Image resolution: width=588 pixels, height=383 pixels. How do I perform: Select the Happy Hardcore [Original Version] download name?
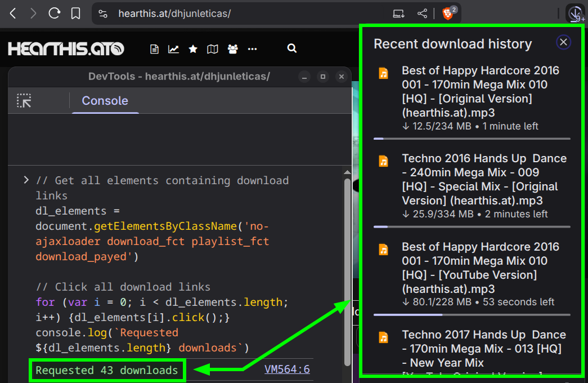point(481,92)
